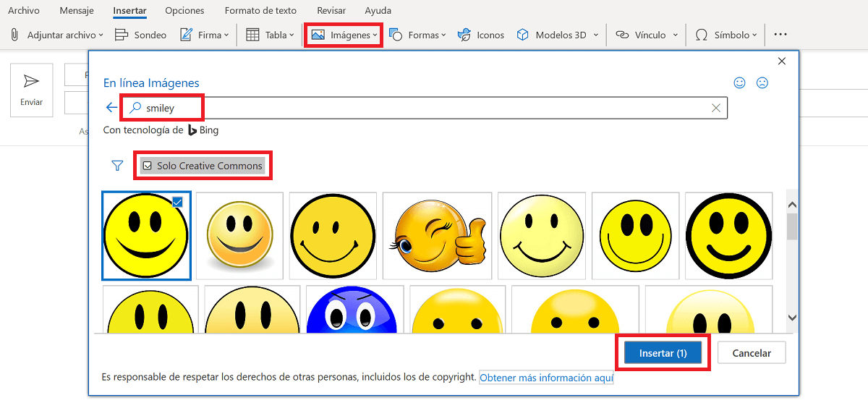The image size is (868, 403).
Task: Open the filter funnel icon
Action: click(x=118, y=166)
